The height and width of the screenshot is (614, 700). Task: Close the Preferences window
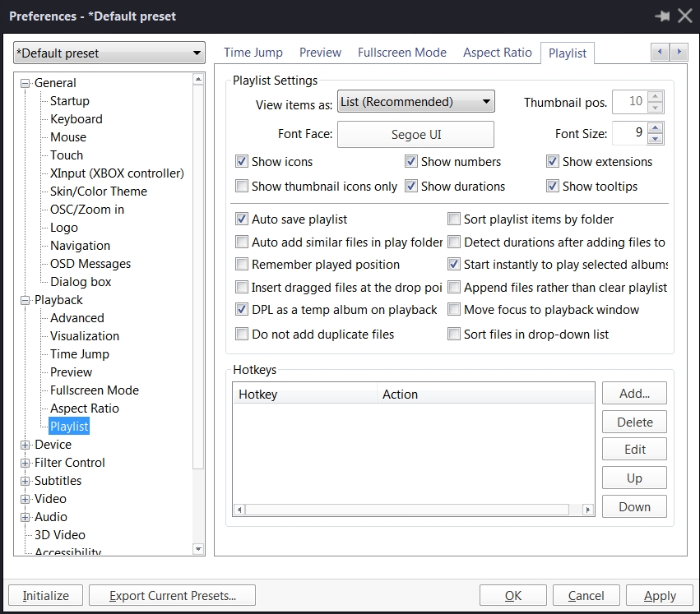coord(684,16)
